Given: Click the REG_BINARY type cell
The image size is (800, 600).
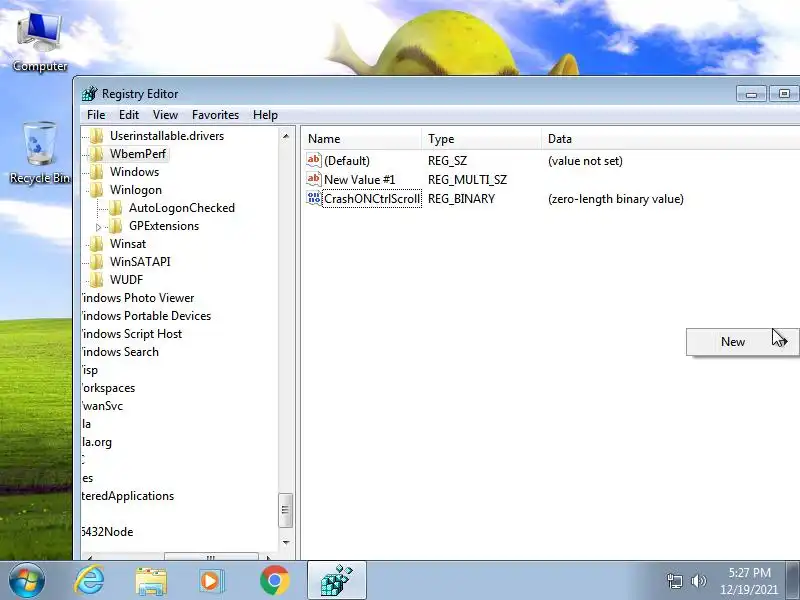Looking at the screenshot, I should tap(461, 199).
